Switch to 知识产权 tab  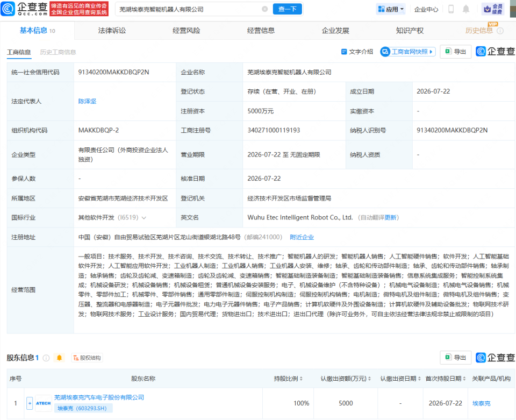(410, 31)
